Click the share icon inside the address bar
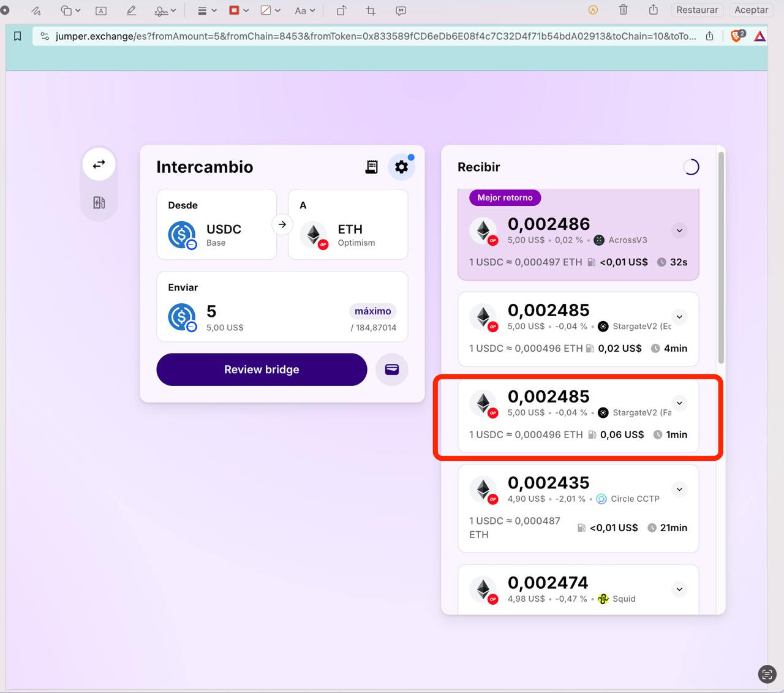 click(709, 36)
